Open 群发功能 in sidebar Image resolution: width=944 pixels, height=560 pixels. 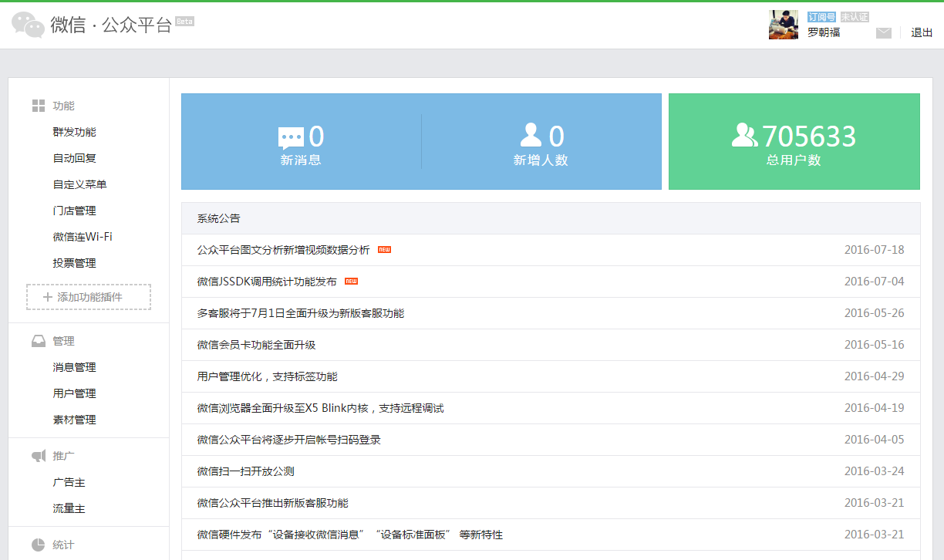pyautogui.click(x=75, y=132)
